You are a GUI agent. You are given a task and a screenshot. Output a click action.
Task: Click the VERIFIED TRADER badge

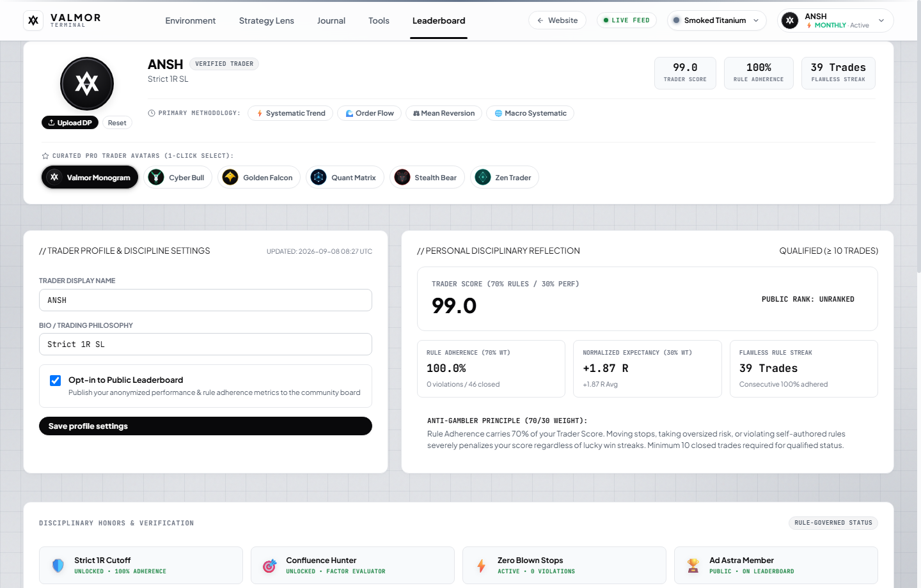coord(224,64)
